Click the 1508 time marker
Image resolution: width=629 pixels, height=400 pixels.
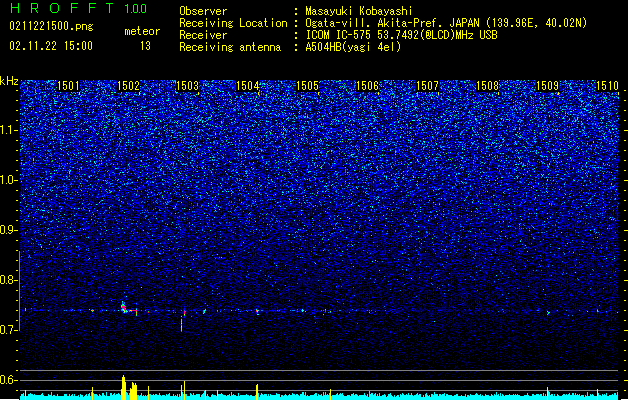pyautogui.click(x=487, y=86)
